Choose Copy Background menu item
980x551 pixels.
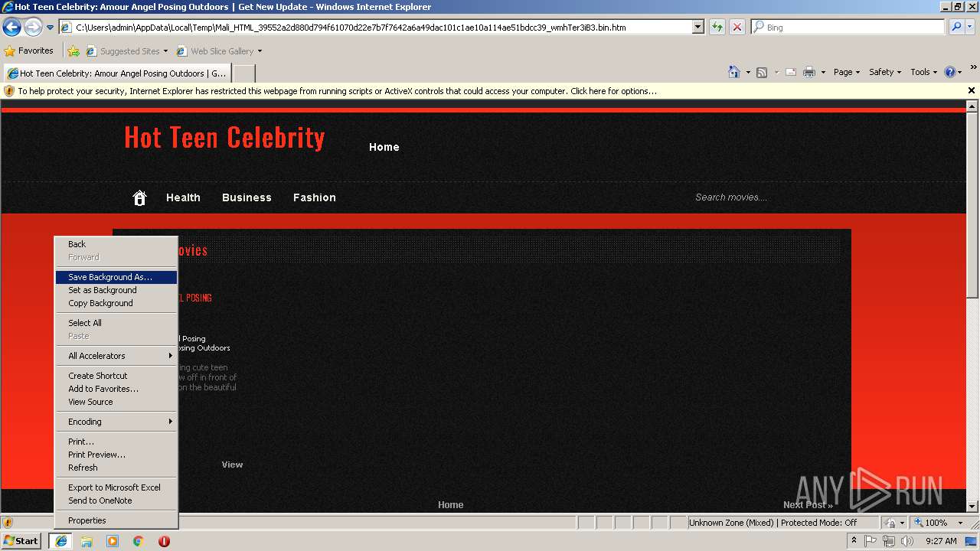pyautogui.click(x=116, y=303)
